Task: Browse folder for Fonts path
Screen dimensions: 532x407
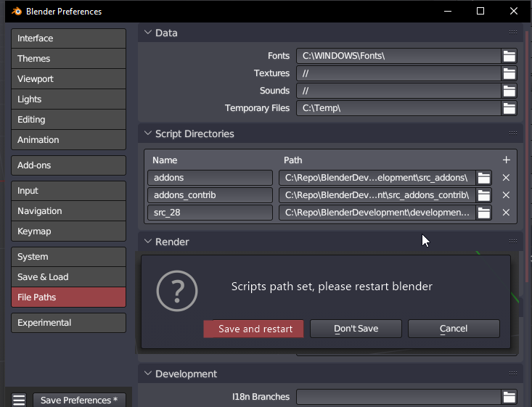Action: pyautogui.click(x=509, y=56)
